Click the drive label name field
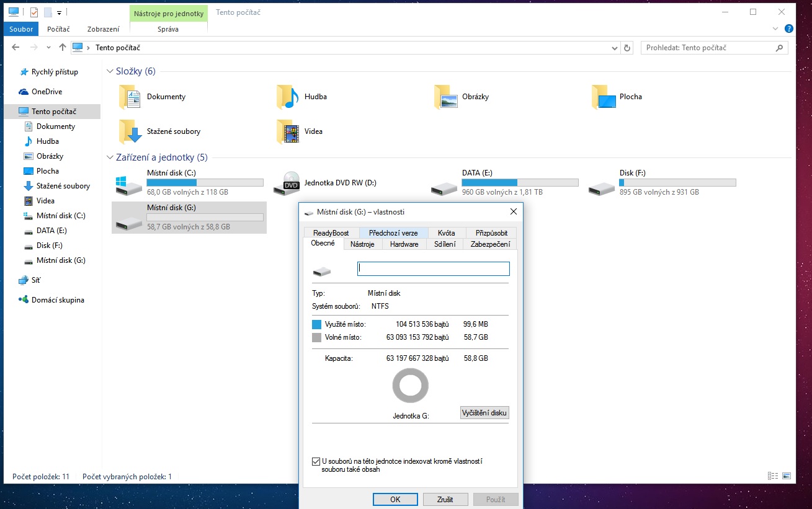The image size is (812, 509). pyautogui.click(x=434, y=268)
